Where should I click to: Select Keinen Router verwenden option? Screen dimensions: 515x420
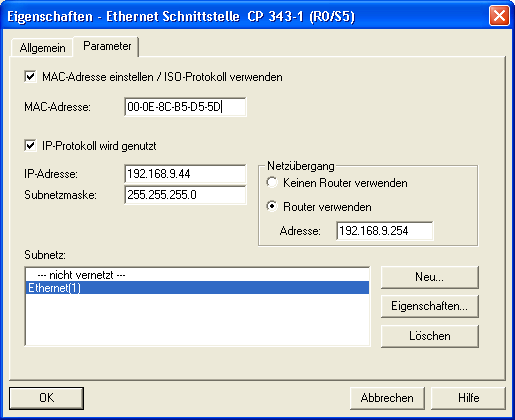point(272,182)
